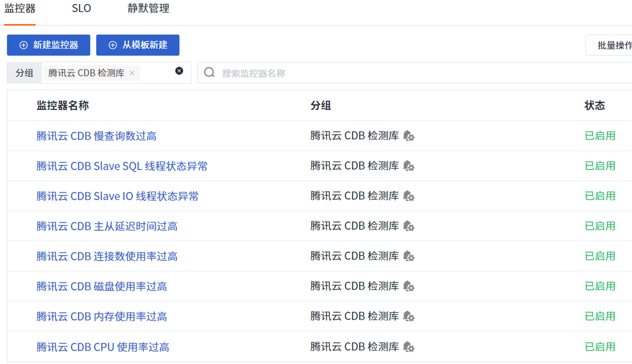This screenshot has width=632, height=364.
Task: Open monitor 腾讯云 CDB 内存使用率过高
Action: click(x=102, y=316)
